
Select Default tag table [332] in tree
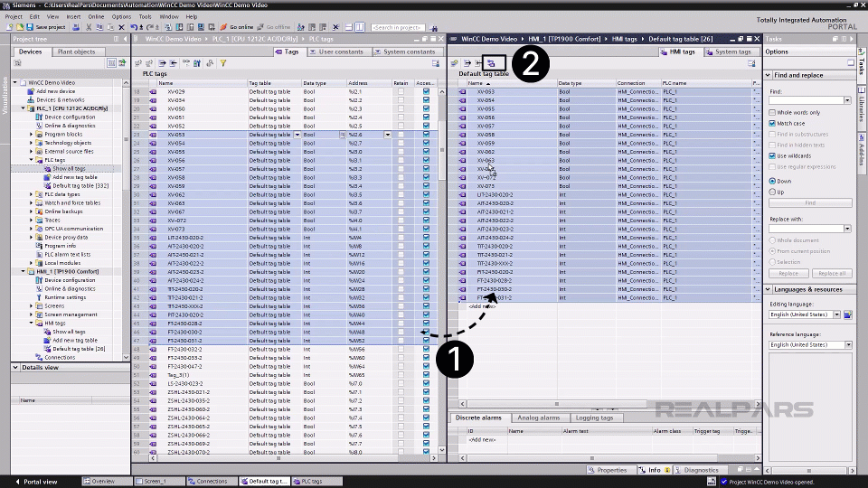(x=80, y=186)
